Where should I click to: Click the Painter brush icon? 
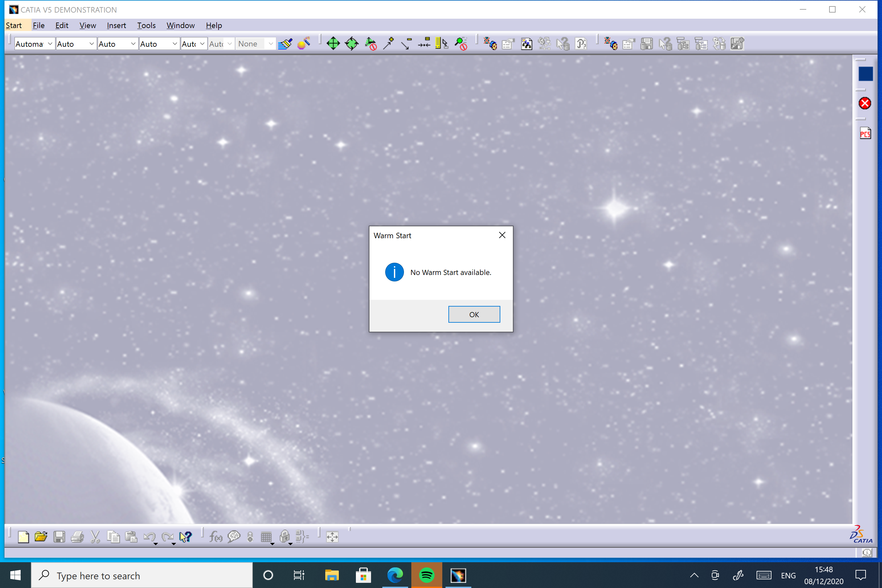pyautogui.click(x=285, y=44)
